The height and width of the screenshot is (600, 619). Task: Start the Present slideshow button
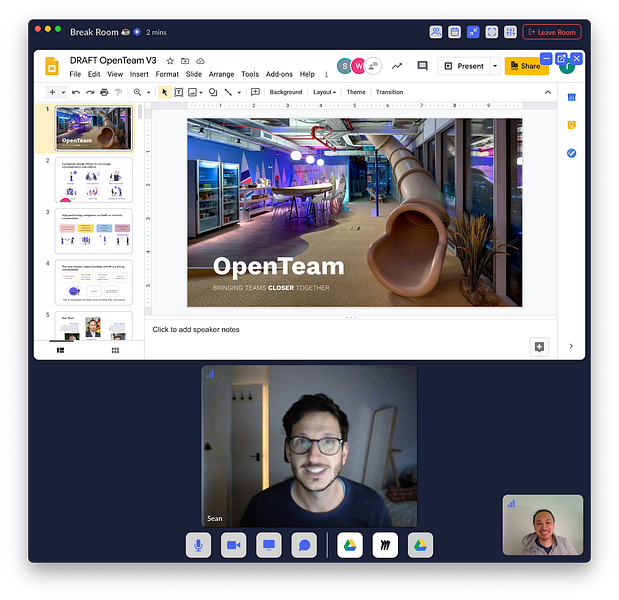(x=464, y=66)
